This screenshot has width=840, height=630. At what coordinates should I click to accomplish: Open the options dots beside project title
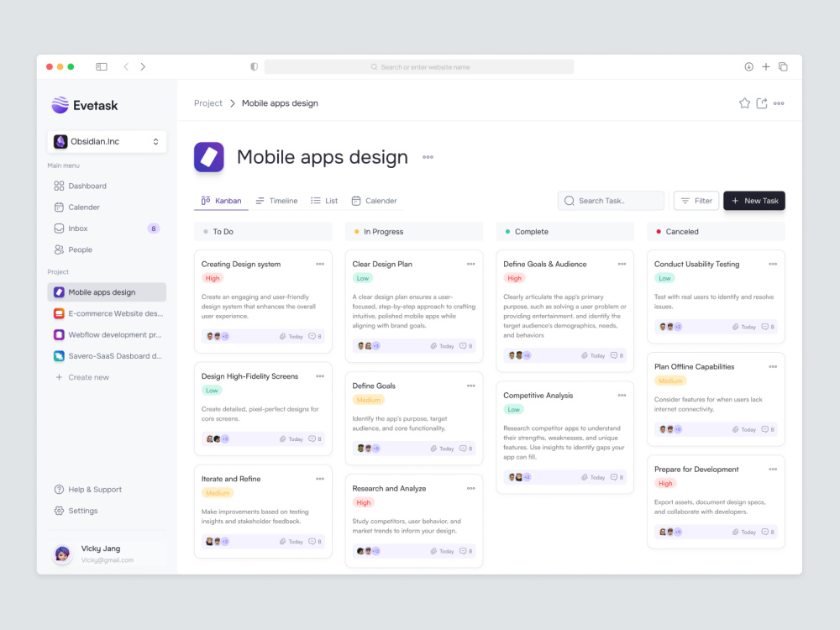428,157
